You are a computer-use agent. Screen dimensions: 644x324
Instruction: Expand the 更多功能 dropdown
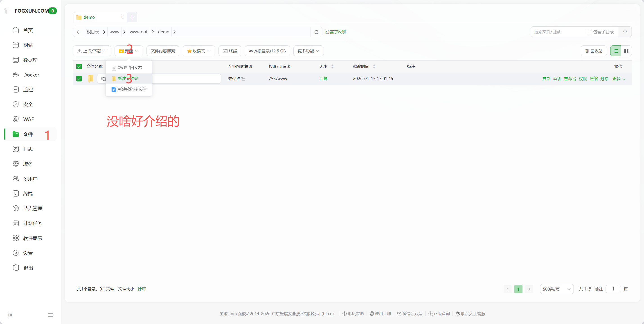[308, 51]
